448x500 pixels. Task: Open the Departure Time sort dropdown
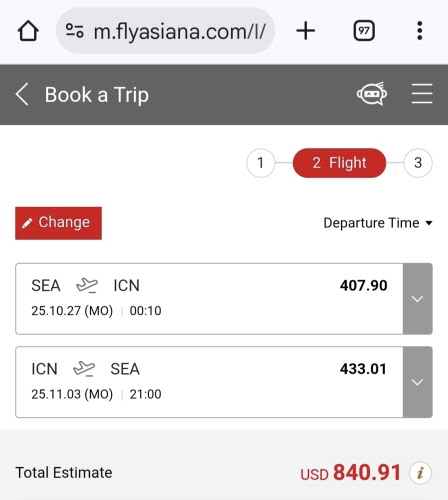378,223
